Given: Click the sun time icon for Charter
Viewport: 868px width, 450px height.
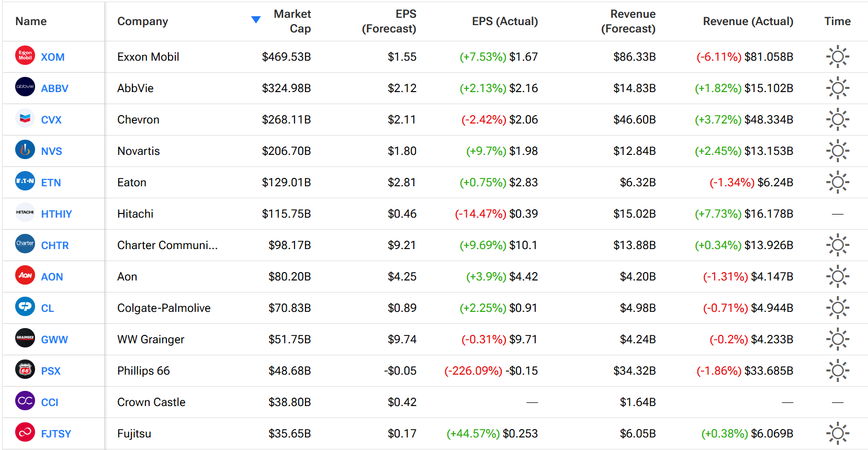Looking at the screenshot, I should (x=838, y=245).
